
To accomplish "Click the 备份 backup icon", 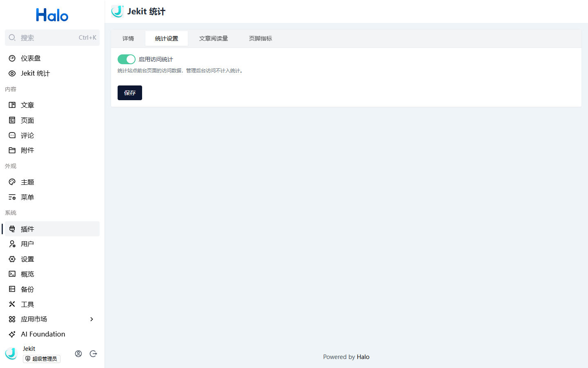I will pos(12,289).
